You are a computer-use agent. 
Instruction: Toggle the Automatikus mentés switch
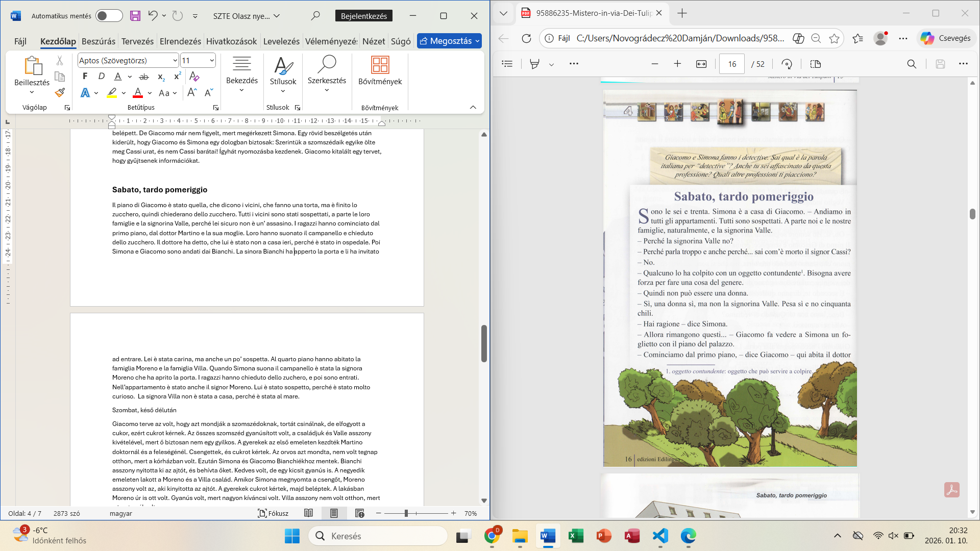[x=109, y=16]
